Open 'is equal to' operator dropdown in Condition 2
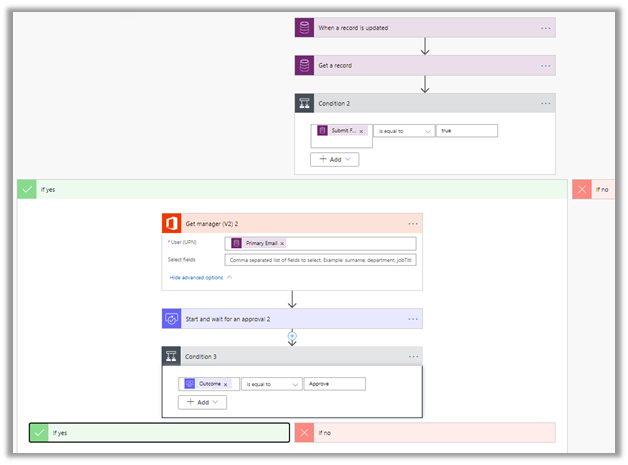This screenshot has width=628, height=465. [404, 131]
